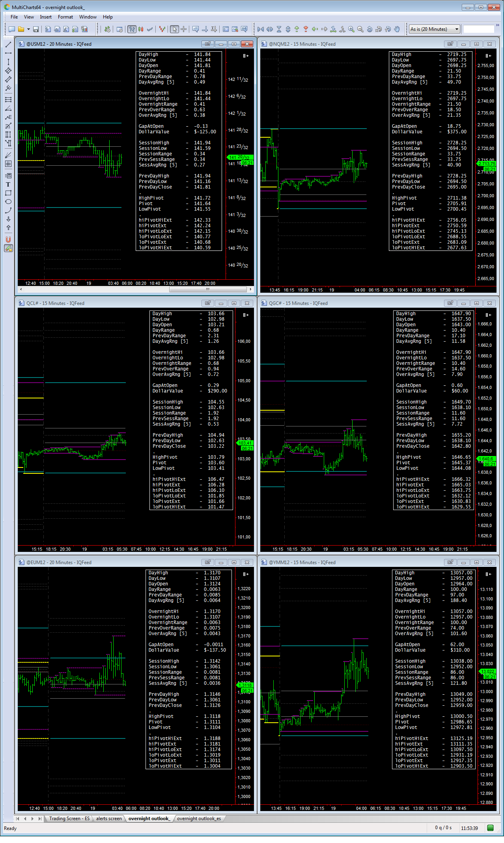
Task: Detach the @USM12 chart window
Action: (208, 44)
